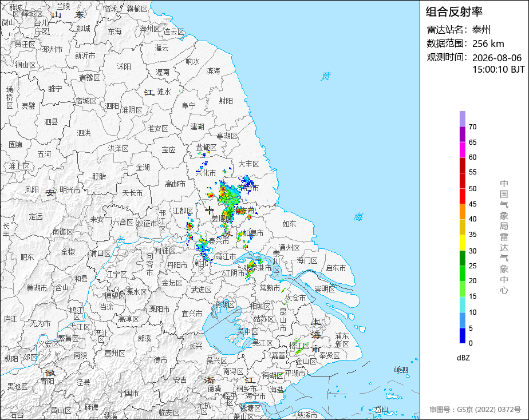Viewport: 529px width, 420px height.
Task: Click the black cross radar station marker
Action: coord(209,211)
